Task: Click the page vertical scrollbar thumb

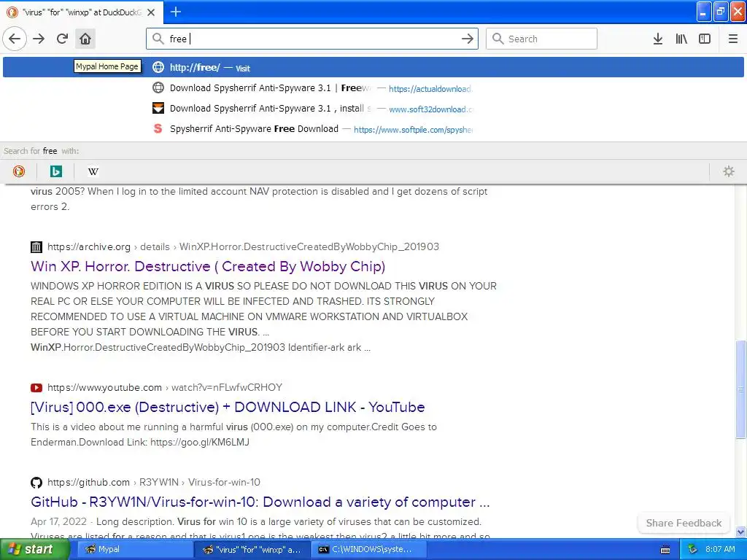Action: [x=741, y=389]
